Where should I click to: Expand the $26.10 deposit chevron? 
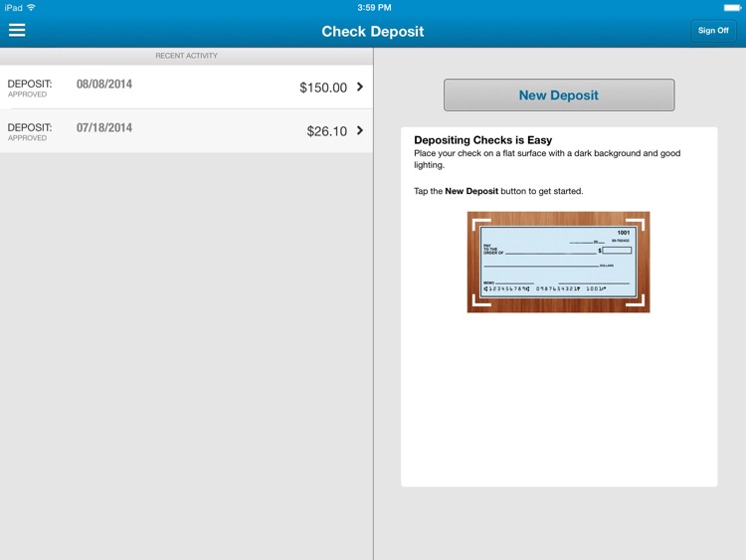click(x=360, y=130)
